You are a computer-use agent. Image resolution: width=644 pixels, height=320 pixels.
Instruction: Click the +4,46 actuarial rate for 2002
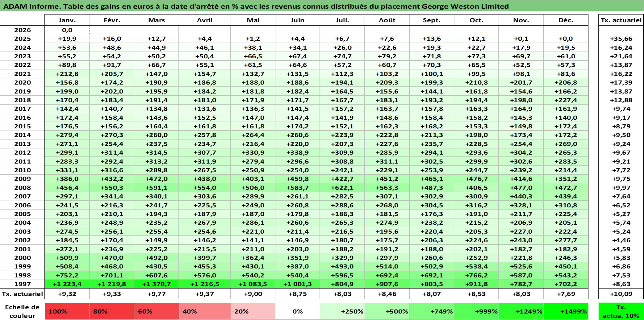coord(621,240)
